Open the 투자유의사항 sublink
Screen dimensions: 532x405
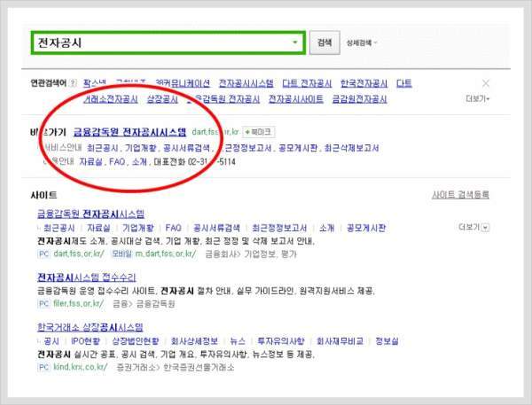281,341
